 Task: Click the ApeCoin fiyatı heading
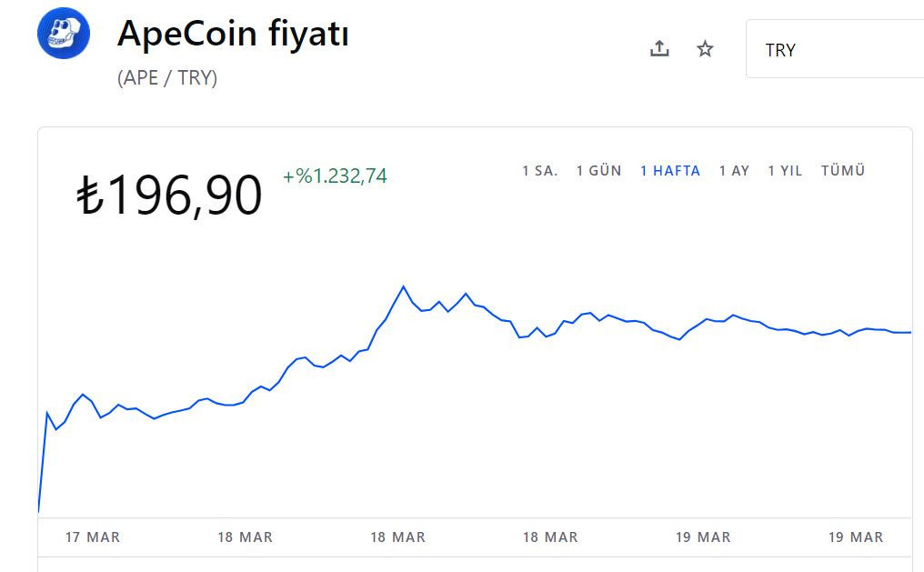(x=233, y=34)
